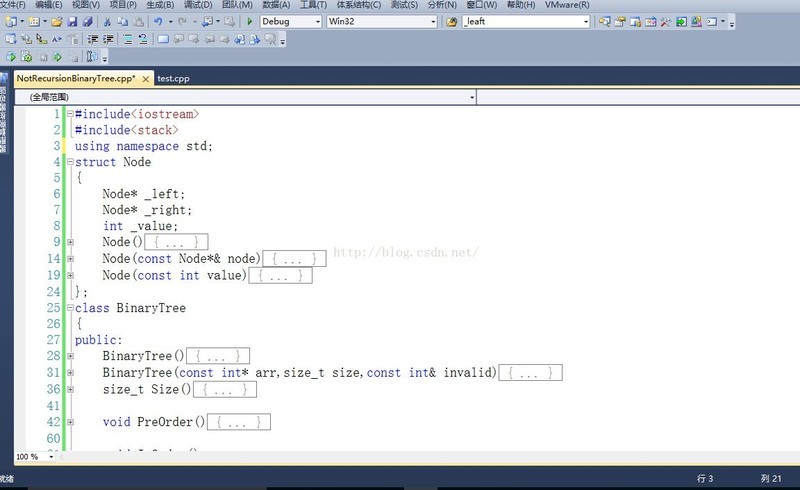800x490 pixels.
Task: Click the Decrease Indent icon
Action: click(92, 39)
